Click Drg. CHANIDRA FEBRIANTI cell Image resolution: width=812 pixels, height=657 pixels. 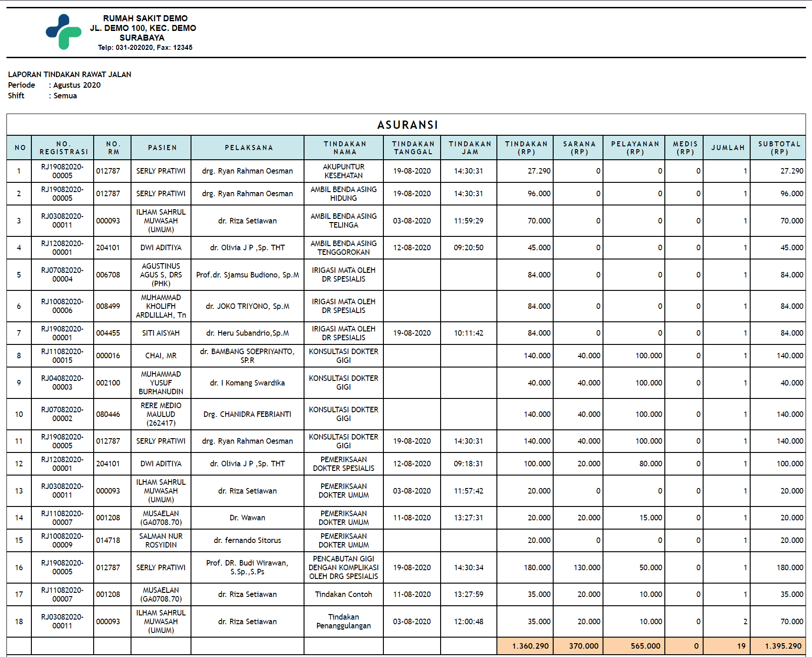pos(248,414)
